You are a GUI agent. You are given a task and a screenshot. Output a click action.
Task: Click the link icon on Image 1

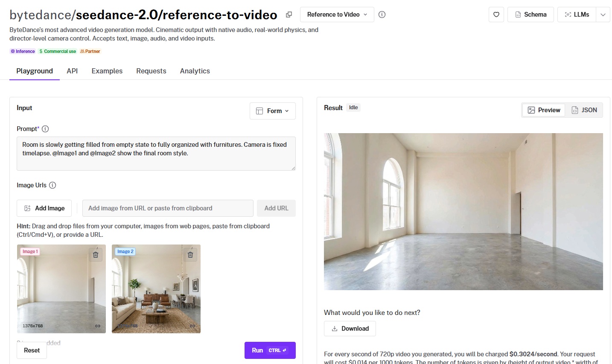click(x=98, y=326)
